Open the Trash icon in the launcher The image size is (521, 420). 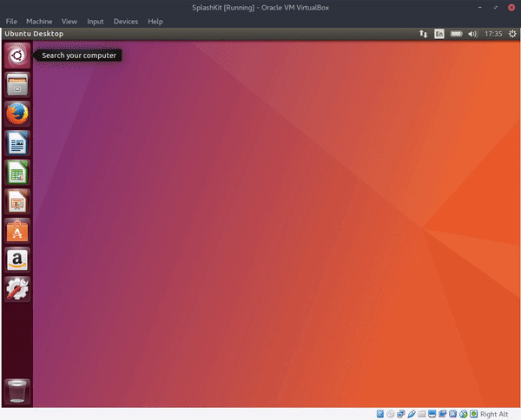17,391
